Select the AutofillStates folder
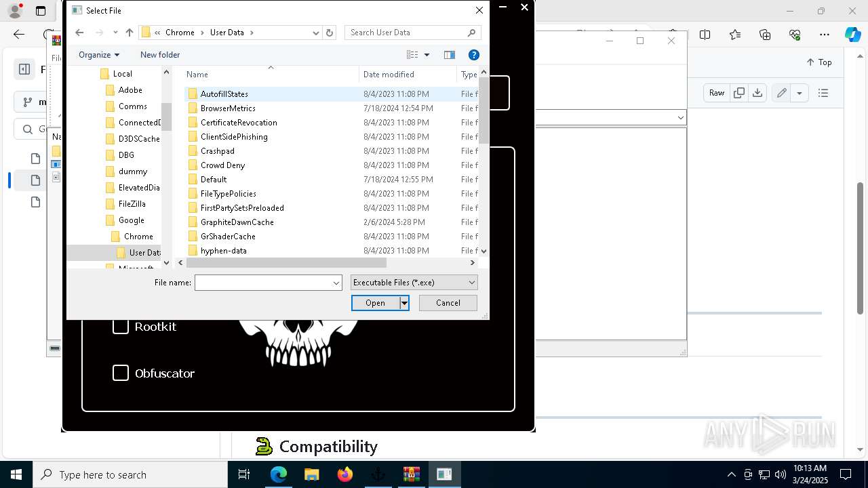This screenshot has width=868, height=488. 224,94
